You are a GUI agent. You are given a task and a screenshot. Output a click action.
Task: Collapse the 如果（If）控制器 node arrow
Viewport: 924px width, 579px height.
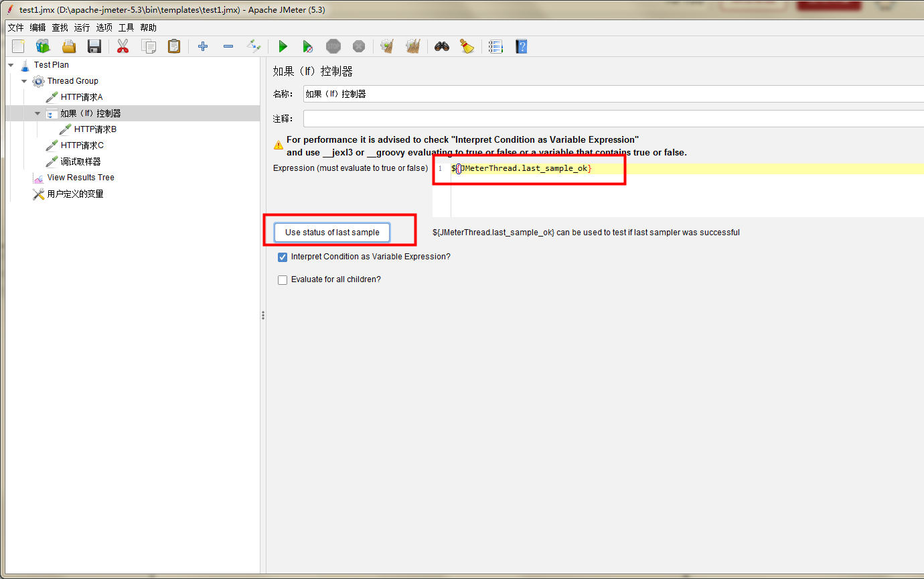[x=37, y=113]
